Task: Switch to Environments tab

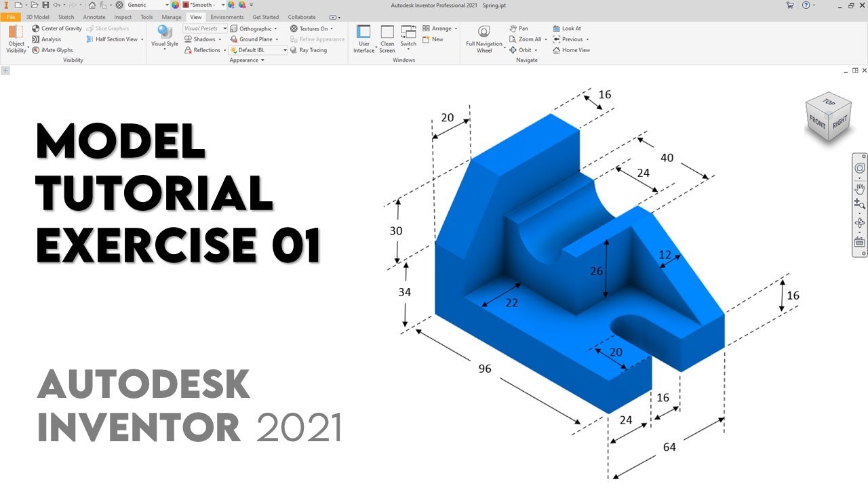Action: click(x=227, y=17)
